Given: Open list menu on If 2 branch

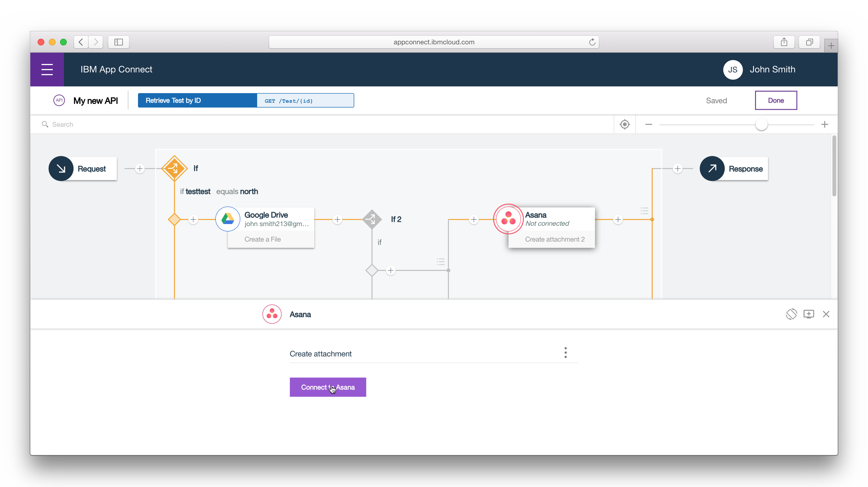Looking at the screenshot, I should click(440, 261).
